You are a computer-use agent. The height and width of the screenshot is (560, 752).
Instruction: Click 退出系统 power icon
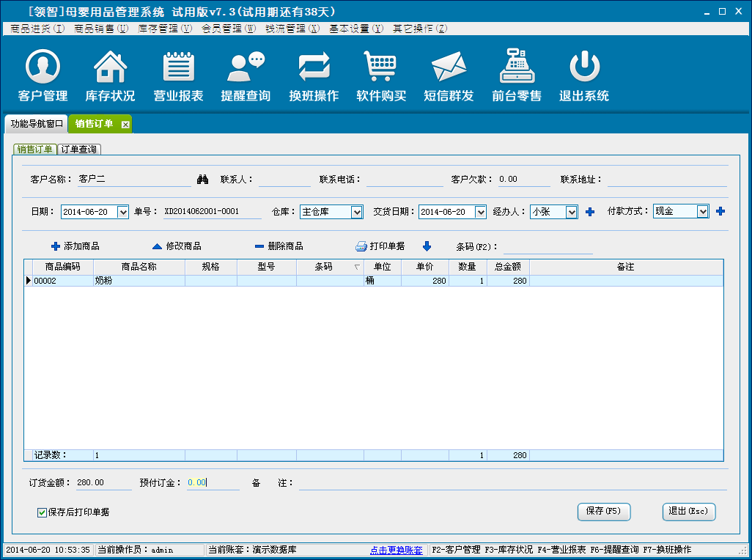pos(584,68)
